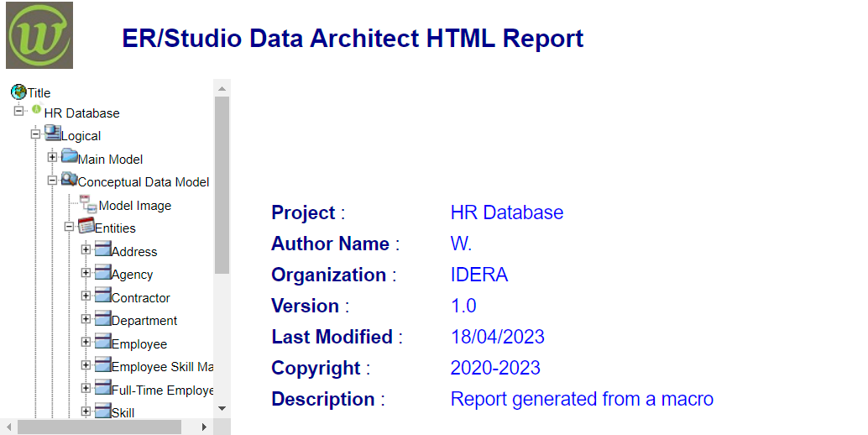Open the Main Model link
868x435 pixels.
[110, 160]
